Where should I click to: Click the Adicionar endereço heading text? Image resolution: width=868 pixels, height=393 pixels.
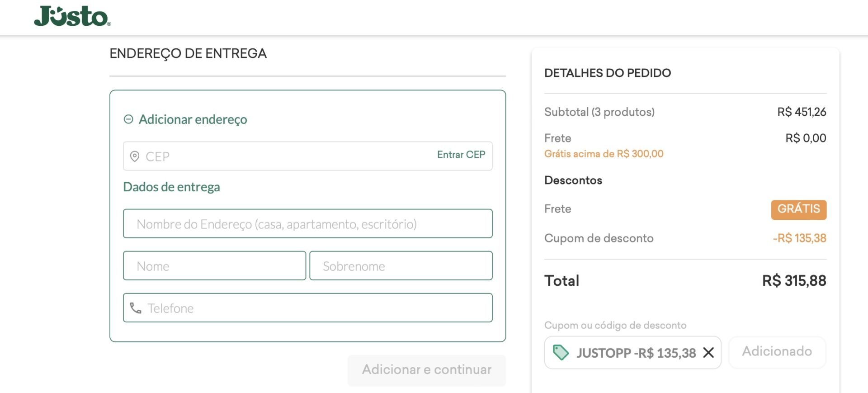[193, 119]
